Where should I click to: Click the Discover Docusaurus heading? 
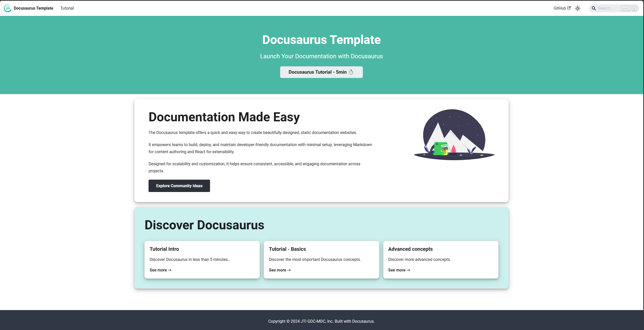click(x=204, y=225)
